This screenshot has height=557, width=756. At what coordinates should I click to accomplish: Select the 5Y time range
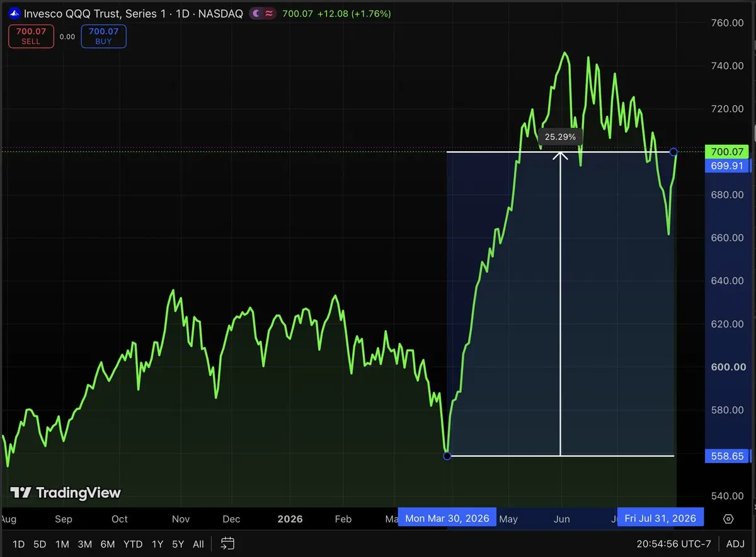(178, 544)
